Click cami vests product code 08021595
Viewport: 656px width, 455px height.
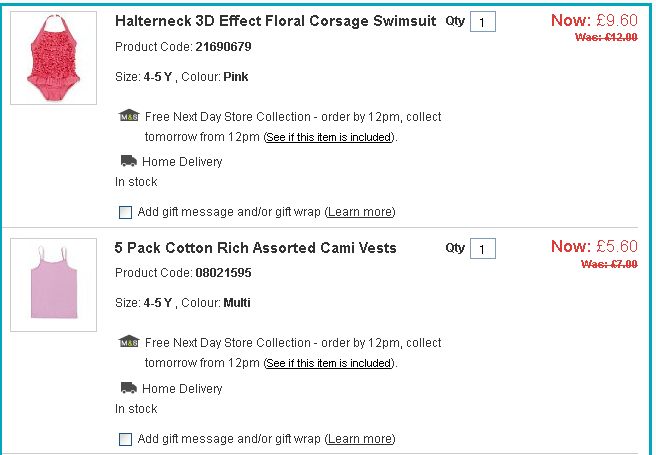[x=221, y=273]
